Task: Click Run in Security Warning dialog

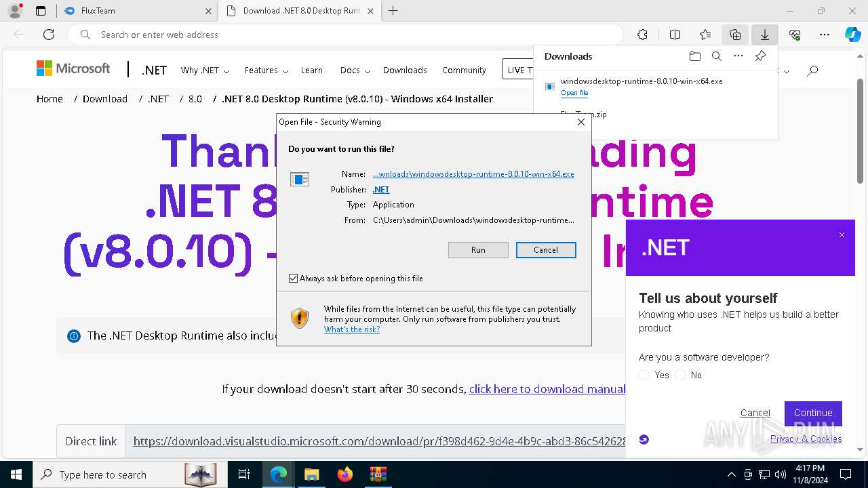Action: click(x=478, y=250)
